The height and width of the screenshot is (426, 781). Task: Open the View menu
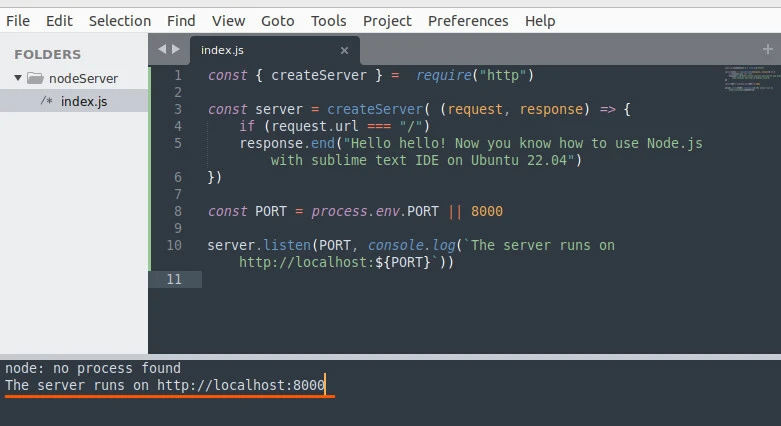point(228,20)
